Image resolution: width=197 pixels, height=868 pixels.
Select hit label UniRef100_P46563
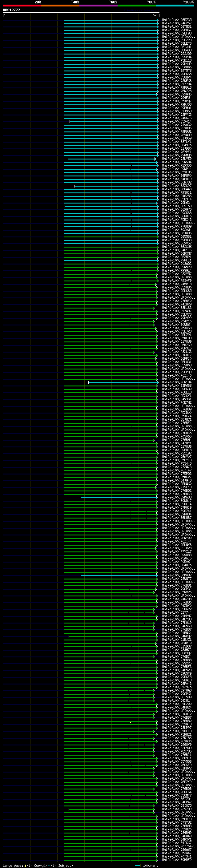(x=177, y=626)
